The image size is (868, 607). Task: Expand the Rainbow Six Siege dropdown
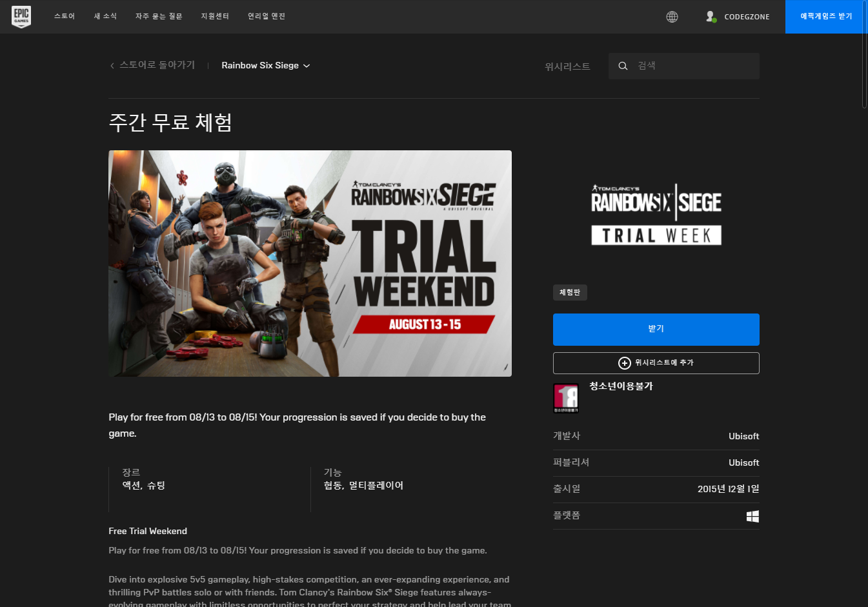click(x=266, y=66)
